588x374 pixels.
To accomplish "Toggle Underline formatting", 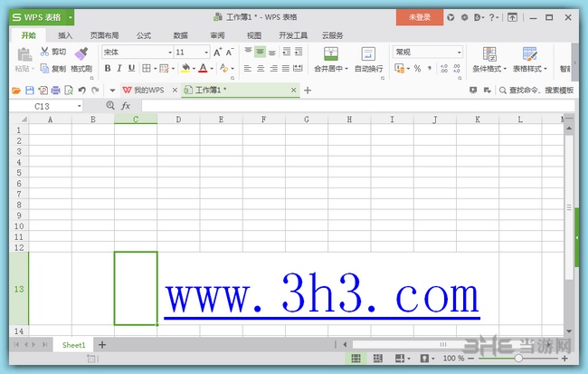I will pos(131,68).
